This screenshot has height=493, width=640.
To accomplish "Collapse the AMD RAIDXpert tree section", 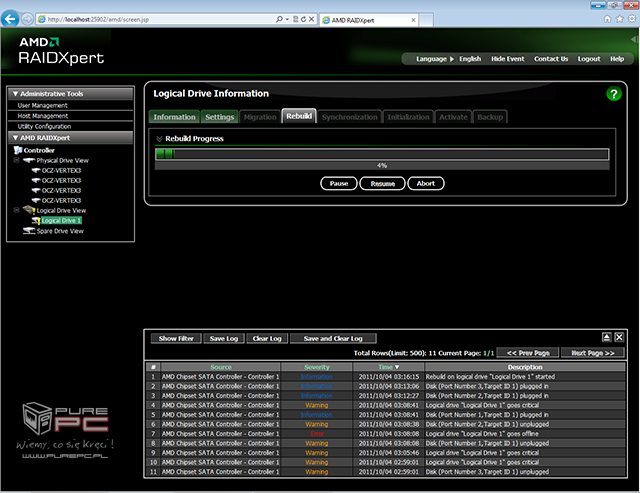I will point(16,138).
